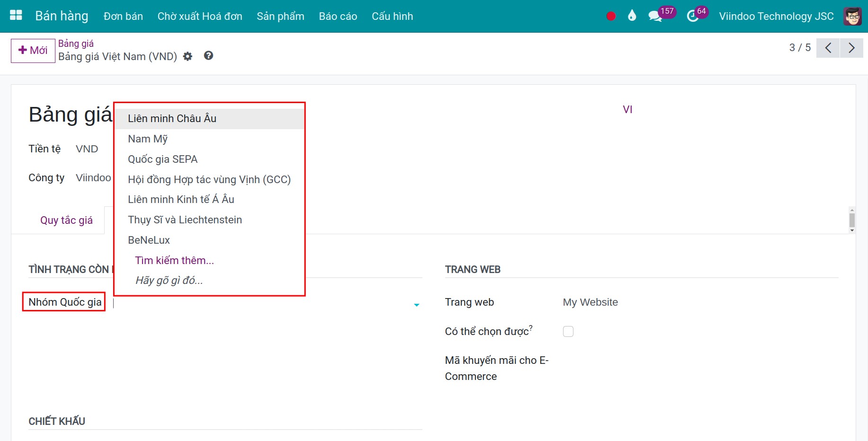
Task: Choose 'BeNeLux' in the country group list
Action: point(149,240)
